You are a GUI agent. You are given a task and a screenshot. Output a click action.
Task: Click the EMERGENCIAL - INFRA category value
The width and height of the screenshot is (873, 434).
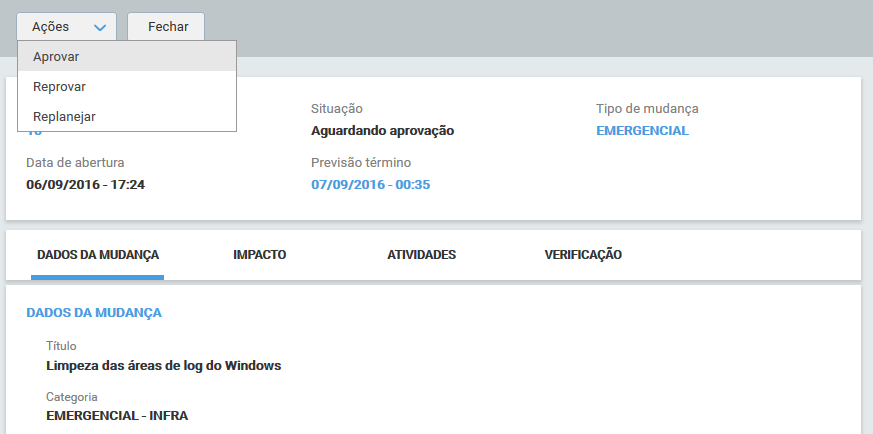click(117, 416)
